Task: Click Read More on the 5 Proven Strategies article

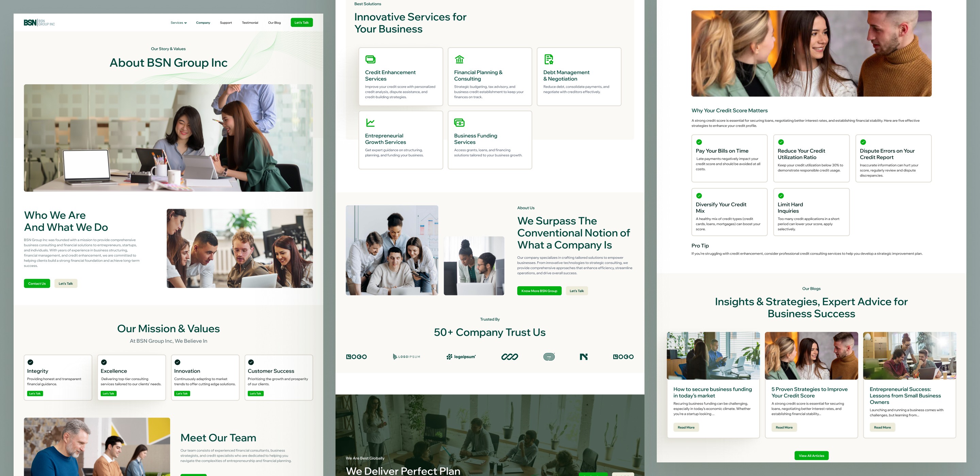Action: tap(784, 427)
